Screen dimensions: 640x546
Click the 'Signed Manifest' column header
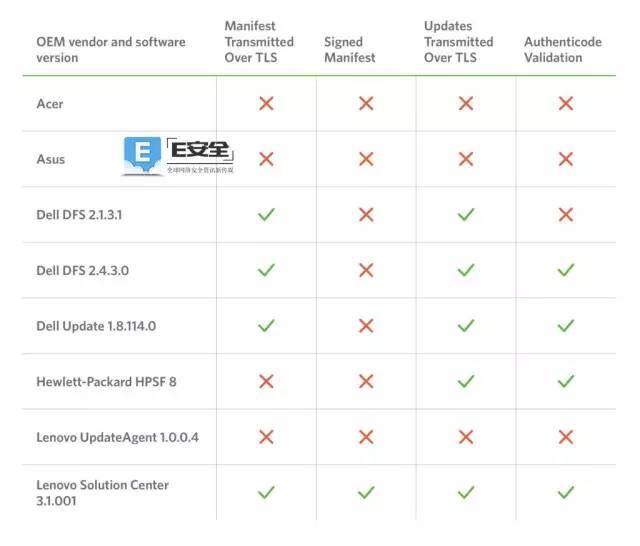tap(350, 50)
